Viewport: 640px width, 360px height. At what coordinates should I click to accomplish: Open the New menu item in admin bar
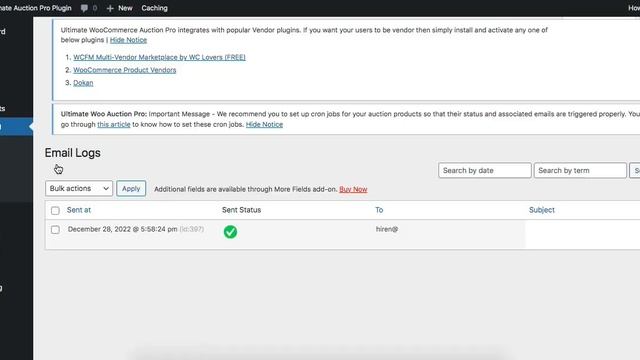tap(125, 8)
